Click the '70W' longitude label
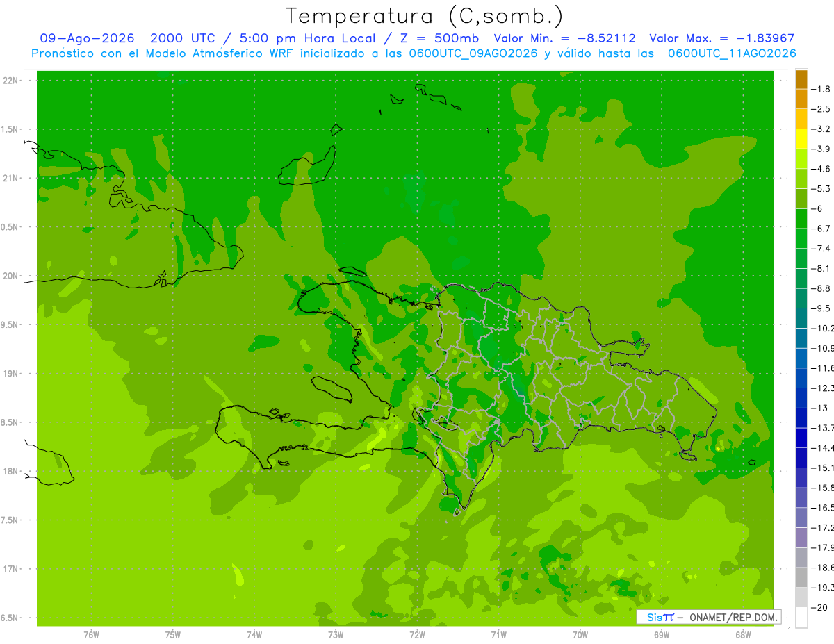Image resolution: width=834 pixels, height=644 pixels. coord(580,634)
